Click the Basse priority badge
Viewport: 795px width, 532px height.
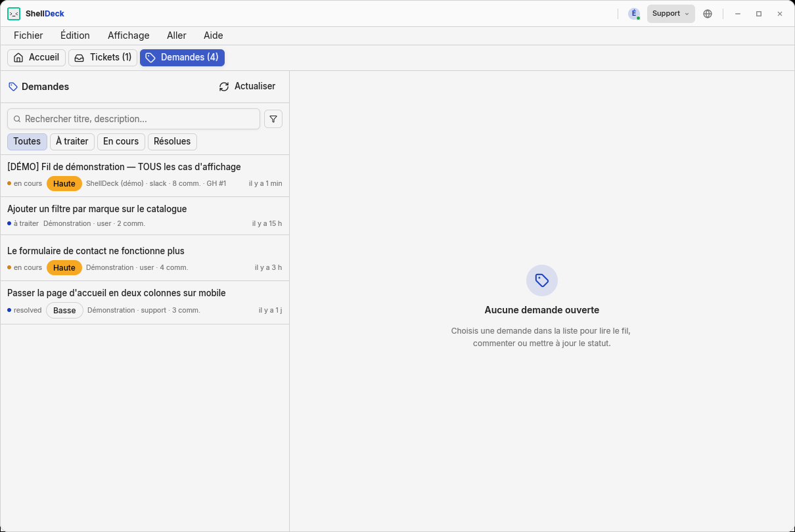click(64, 311)
